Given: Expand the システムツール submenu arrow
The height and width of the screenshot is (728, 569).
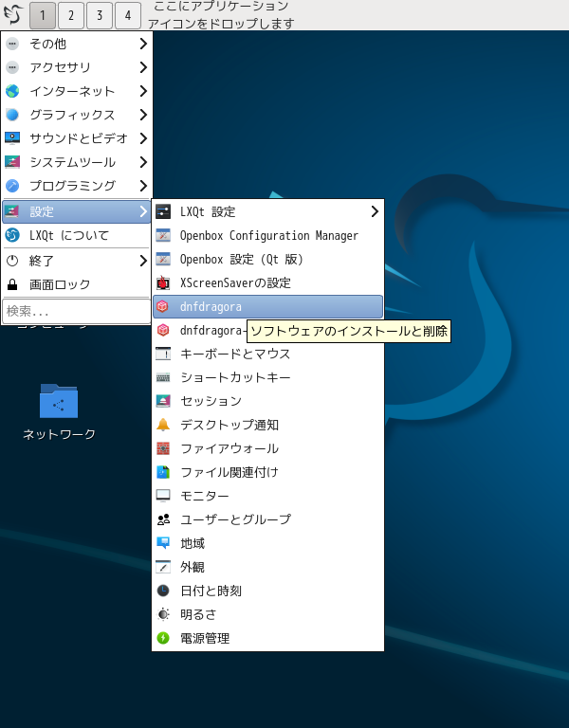Looking at the screenshot, I should tap(143, 162).
